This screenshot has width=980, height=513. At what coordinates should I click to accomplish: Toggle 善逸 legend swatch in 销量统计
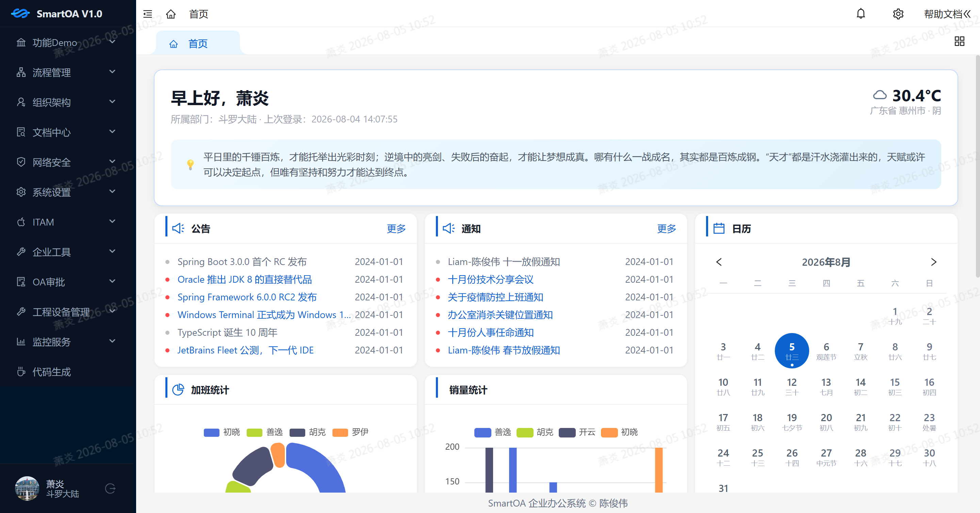(x=483, y=432)
